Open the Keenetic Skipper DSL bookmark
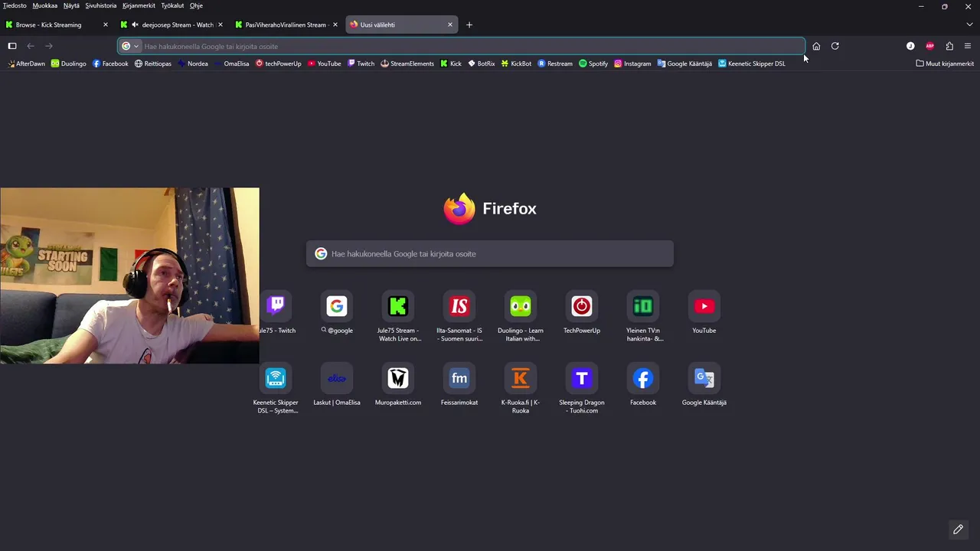 pos(752,64)
